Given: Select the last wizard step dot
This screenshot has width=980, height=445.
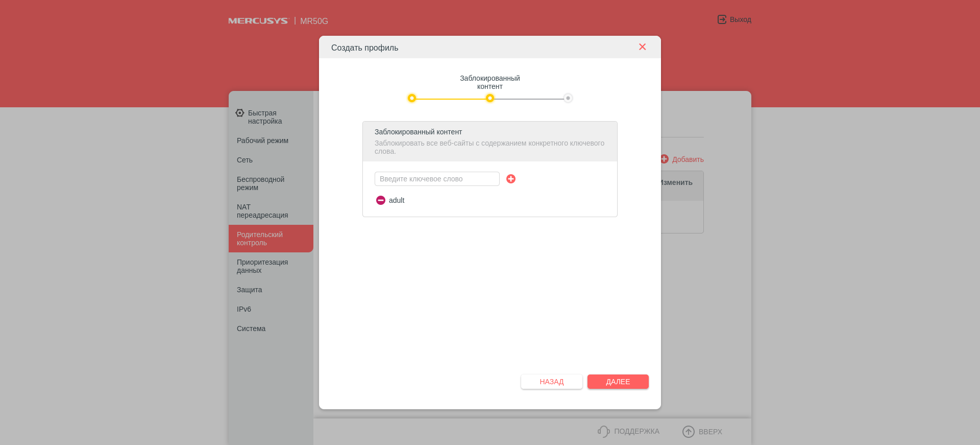Looking at the screenshot, I should [568, 98].
